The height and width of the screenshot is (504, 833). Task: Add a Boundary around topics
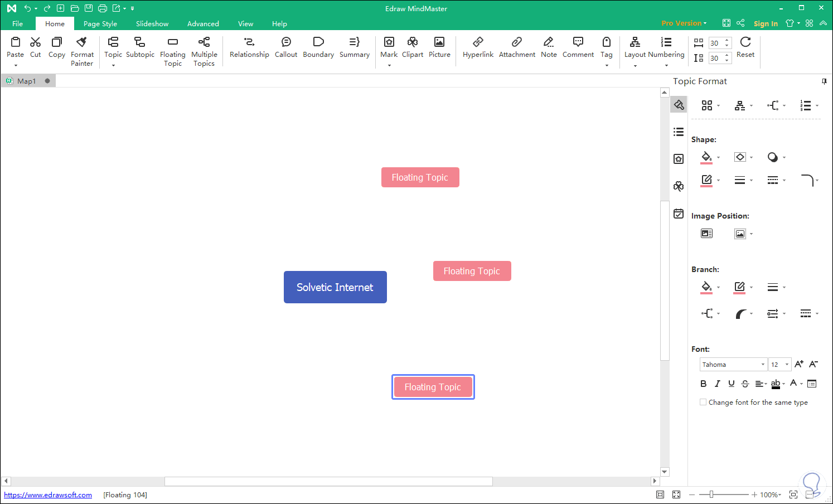pos(318,47)
